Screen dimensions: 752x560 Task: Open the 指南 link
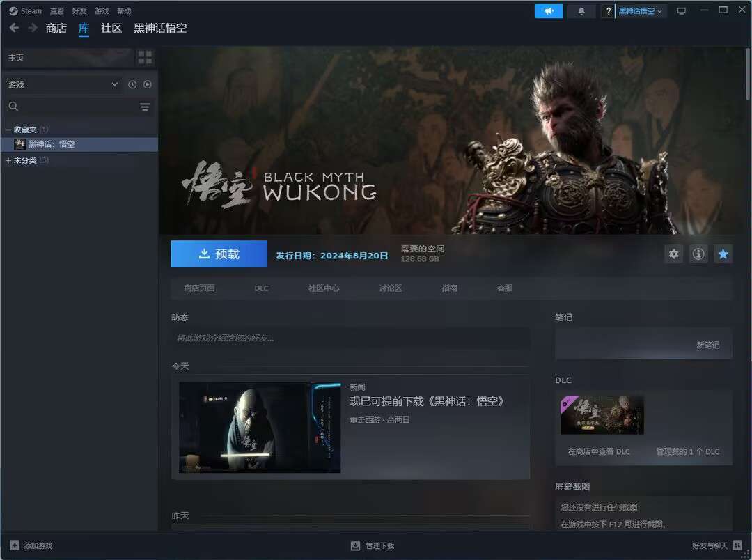point(449,288)
